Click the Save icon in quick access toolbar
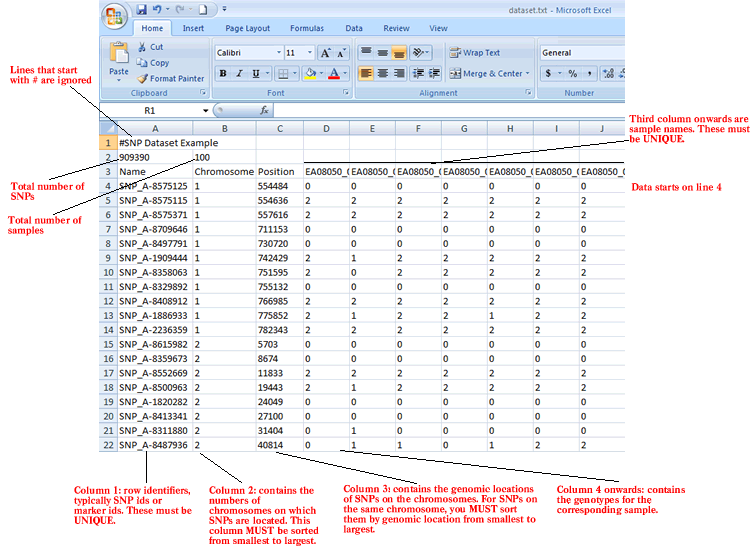The width and height of the screenshot is (750, 554). [141, 10]
